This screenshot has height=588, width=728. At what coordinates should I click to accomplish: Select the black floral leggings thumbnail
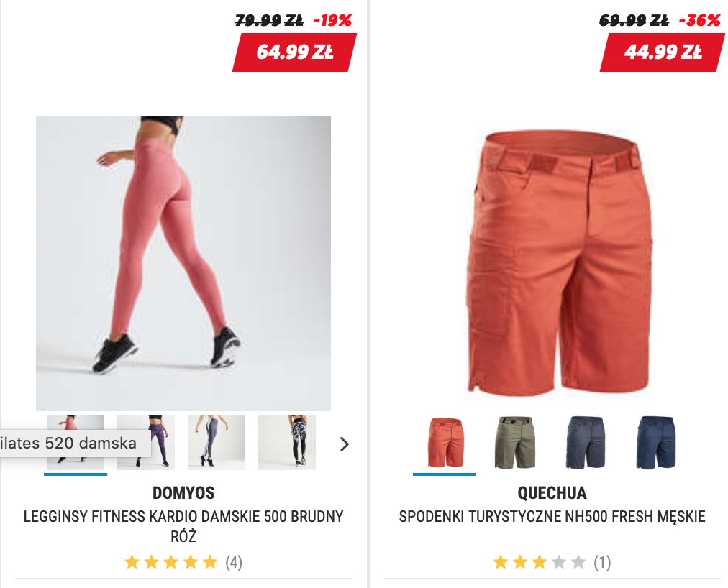[287, 442]
